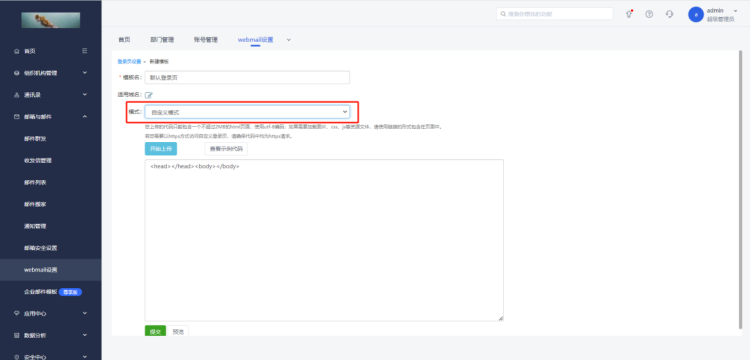Screen dimensions: 751x361
Task: Click the 查看示例代码 button
Action: (x=226, y=149)
